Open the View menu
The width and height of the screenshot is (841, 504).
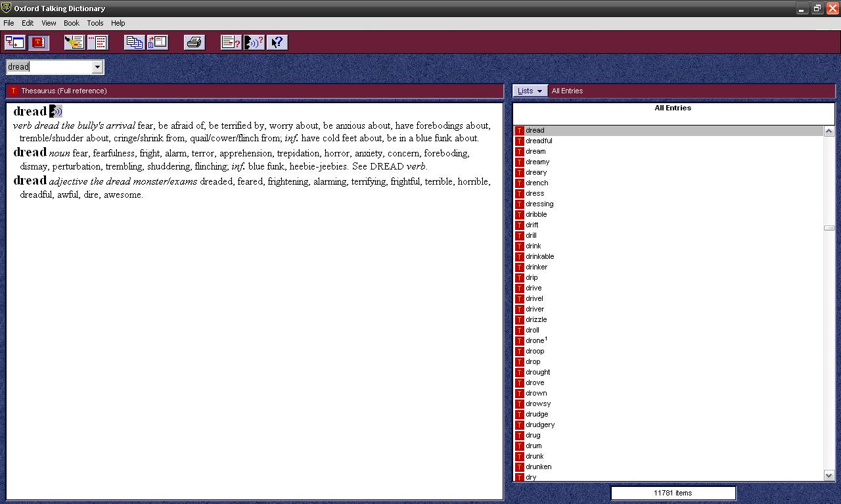pos(49,23)
